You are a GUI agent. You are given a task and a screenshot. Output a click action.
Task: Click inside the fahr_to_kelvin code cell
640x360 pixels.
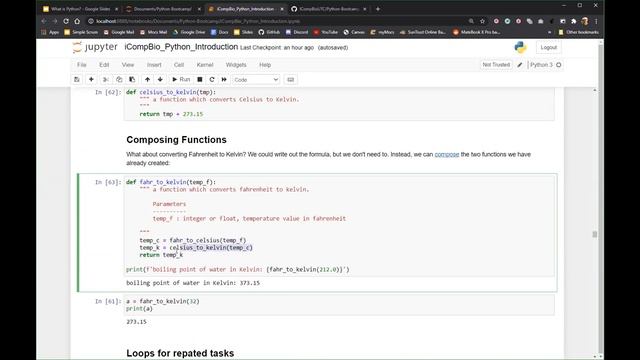[339, 226]
